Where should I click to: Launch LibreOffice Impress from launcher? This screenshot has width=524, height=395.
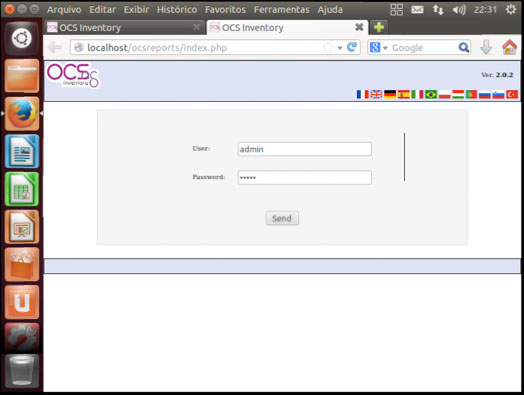22,227
